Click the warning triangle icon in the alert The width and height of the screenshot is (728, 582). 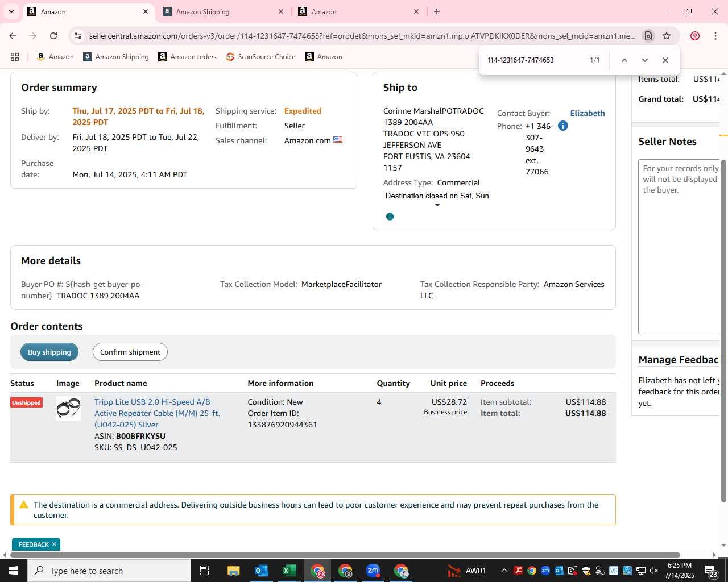tap(23, 505)
